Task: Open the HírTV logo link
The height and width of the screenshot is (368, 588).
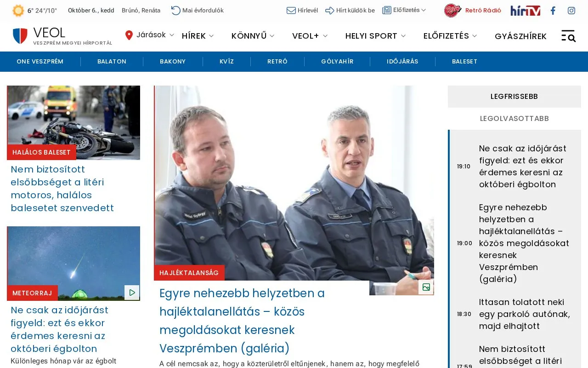Action: point(525,11)
